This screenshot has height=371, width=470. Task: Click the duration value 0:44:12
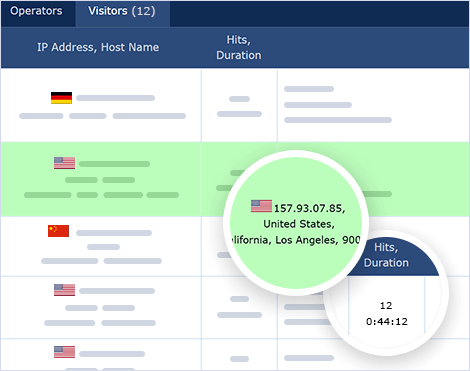click(387, 322)
